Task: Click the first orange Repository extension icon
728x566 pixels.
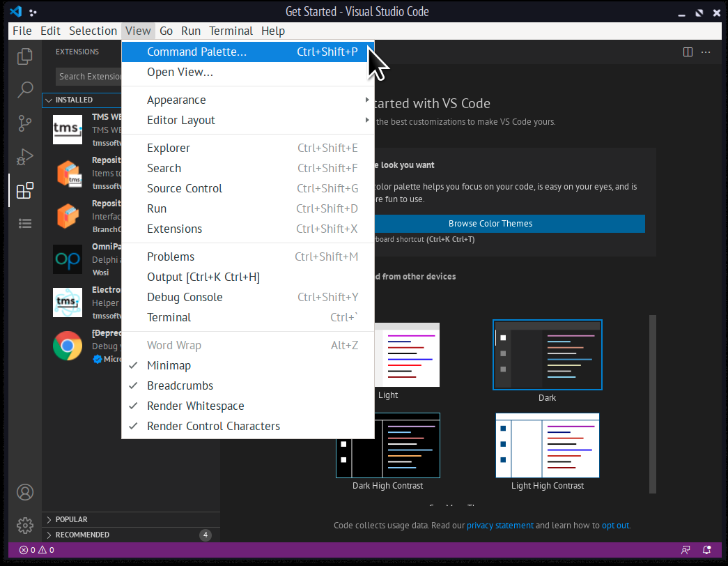Action: click(68, 173)
